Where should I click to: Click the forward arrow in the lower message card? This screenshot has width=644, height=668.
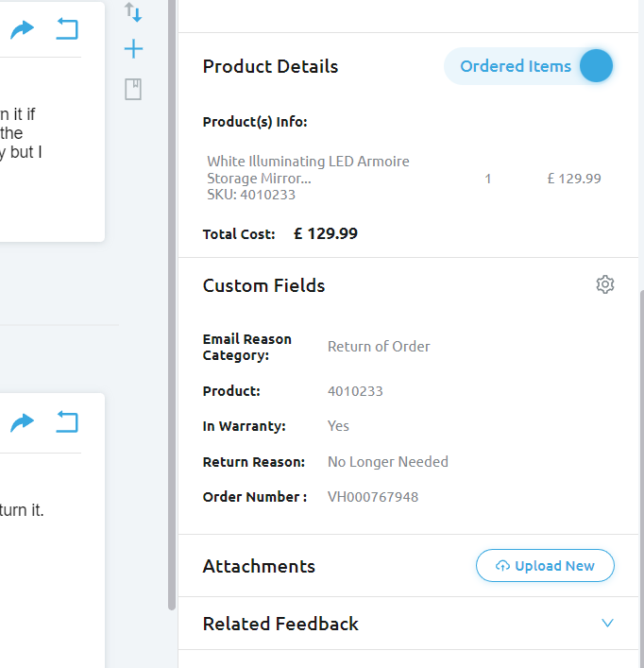(x=22, y=422)
